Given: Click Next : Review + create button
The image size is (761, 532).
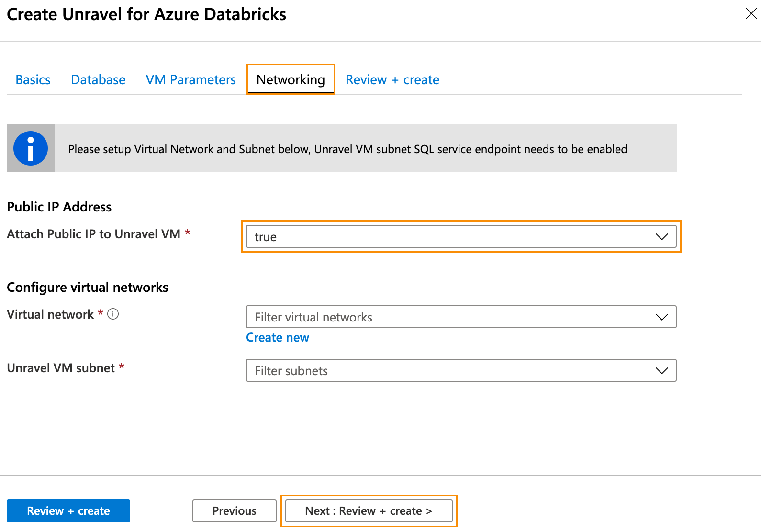Looking at the screenshot, I should pos(369,511).
